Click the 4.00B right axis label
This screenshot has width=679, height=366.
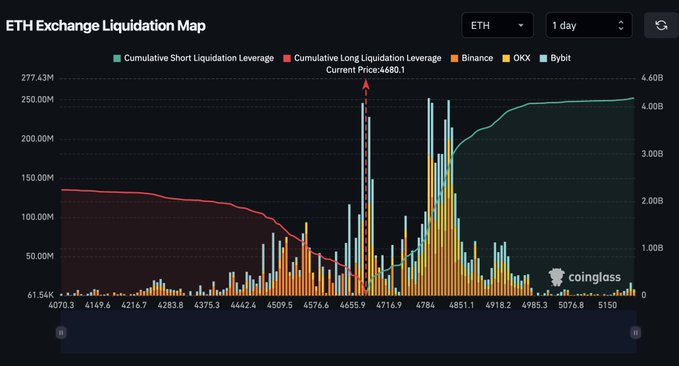(652, 107)
